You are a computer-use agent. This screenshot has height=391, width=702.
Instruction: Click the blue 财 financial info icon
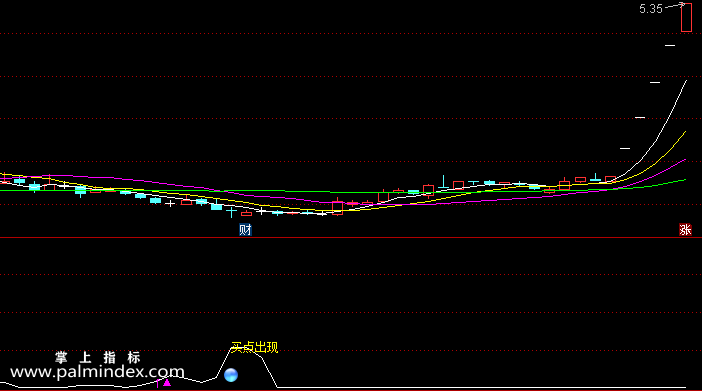click(x=245, y=230)
